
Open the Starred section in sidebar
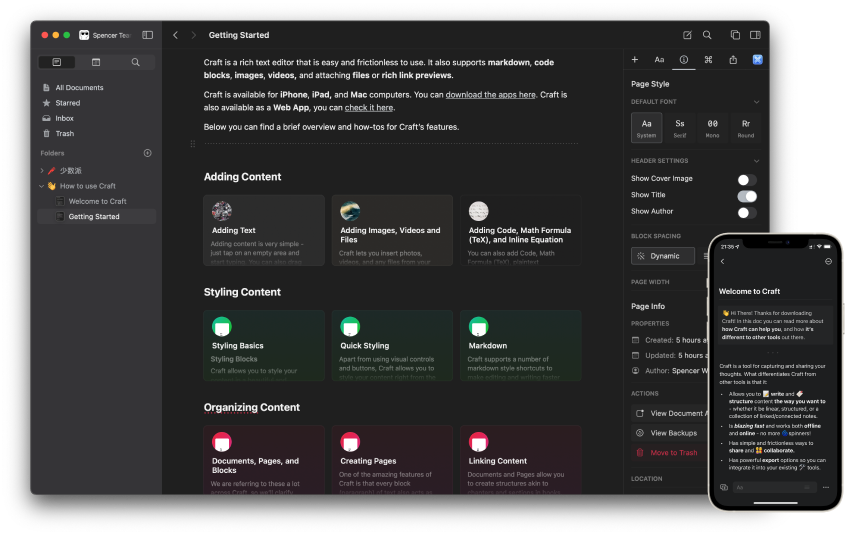point(67,103)
